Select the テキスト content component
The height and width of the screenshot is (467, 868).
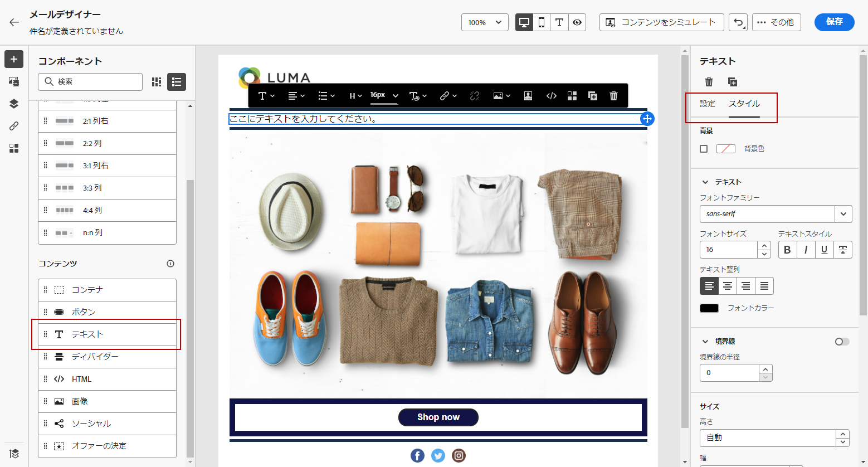click(x=107, y=334)
